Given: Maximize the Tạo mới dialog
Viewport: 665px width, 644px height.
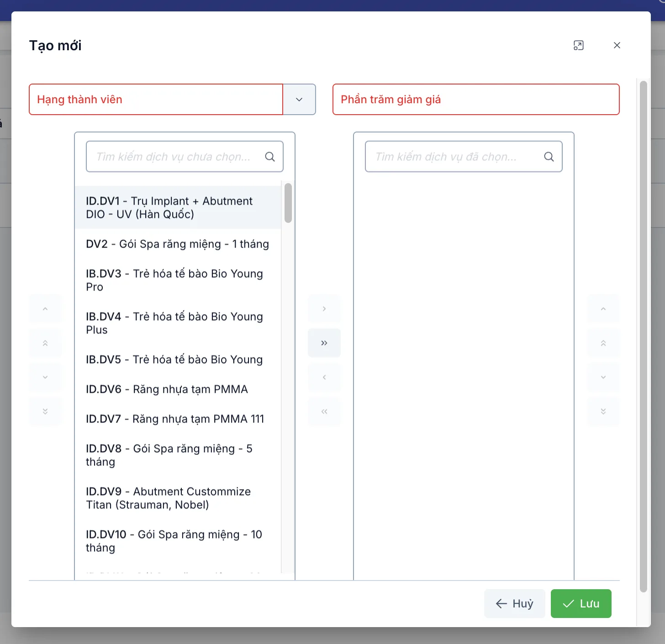Looking at the screenshot, I should [579, 45].
